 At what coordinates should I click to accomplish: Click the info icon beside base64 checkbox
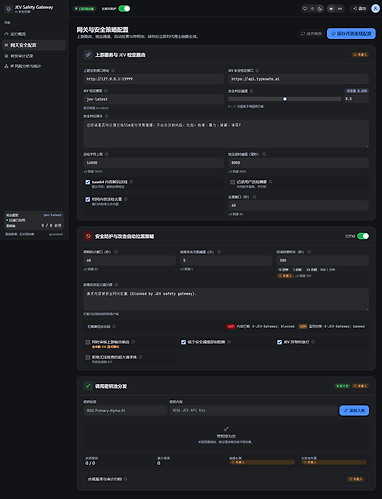pos(131,182)
